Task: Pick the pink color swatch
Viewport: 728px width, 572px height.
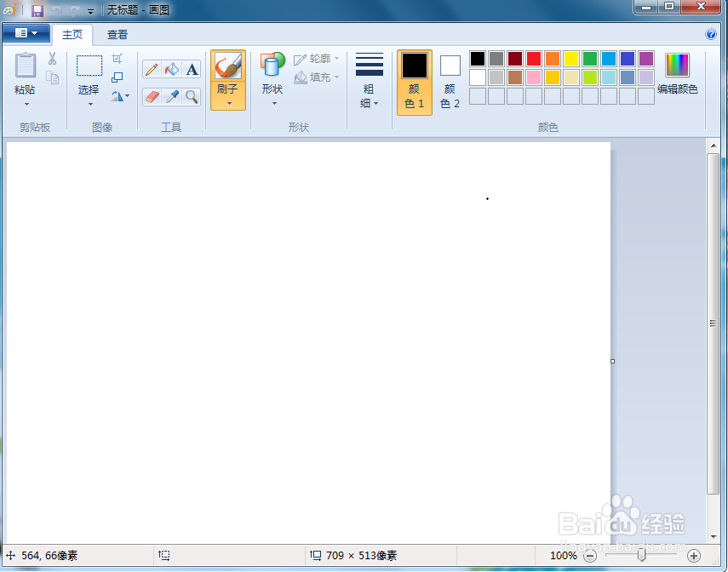Action: pos(534,77)
